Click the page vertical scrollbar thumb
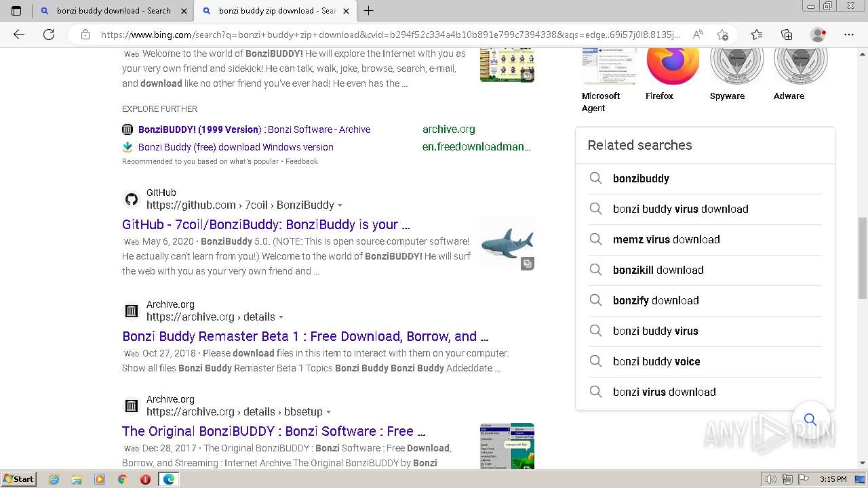The image size is (868, 488). [x=863, y=258]
